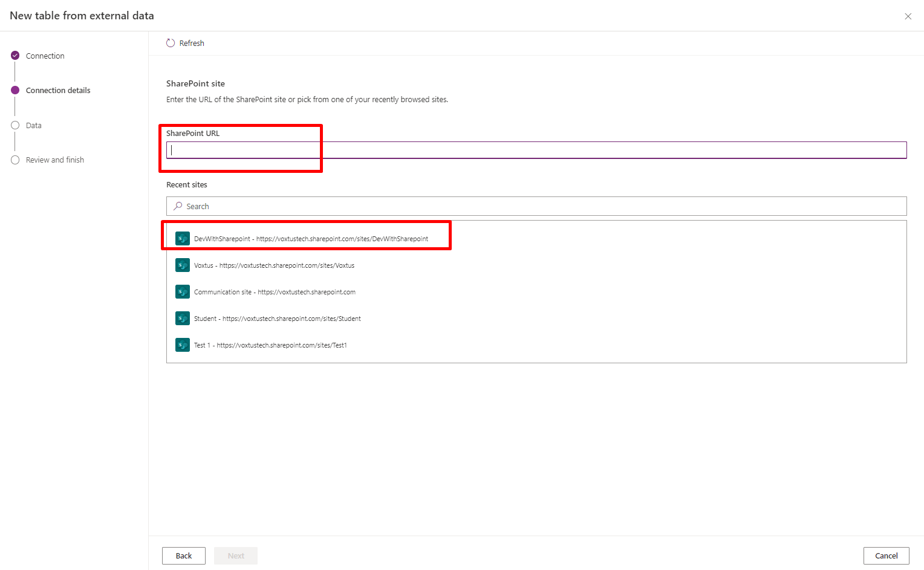924x570 pixels.
Task: Go to the Connection details step
Action: (58, 91)
